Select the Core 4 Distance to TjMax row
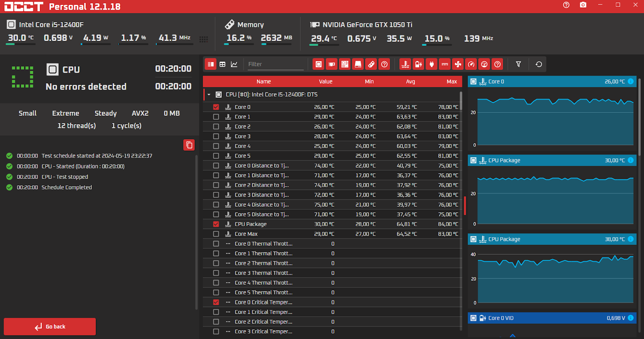The width and height of the screenshot is (644, 339). click(332, 205)
